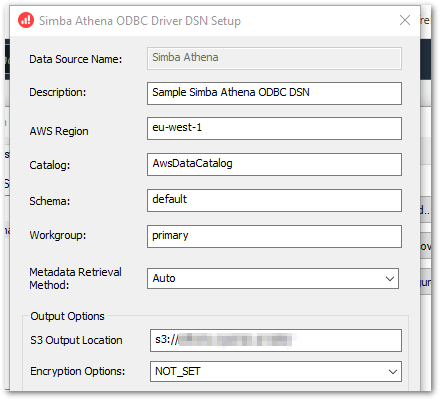Click the 'Data Source Name:' label

point(76,59)
